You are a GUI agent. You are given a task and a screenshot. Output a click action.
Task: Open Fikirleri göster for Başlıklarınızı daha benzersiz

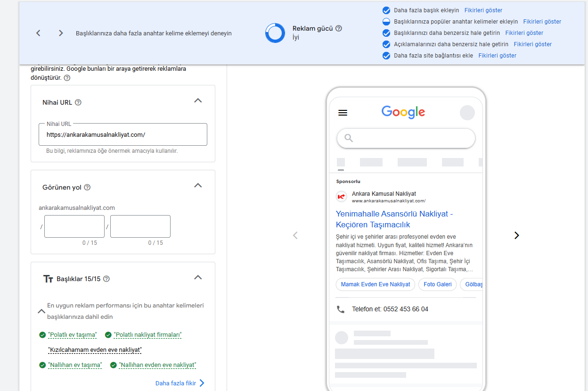pos(524,33)
